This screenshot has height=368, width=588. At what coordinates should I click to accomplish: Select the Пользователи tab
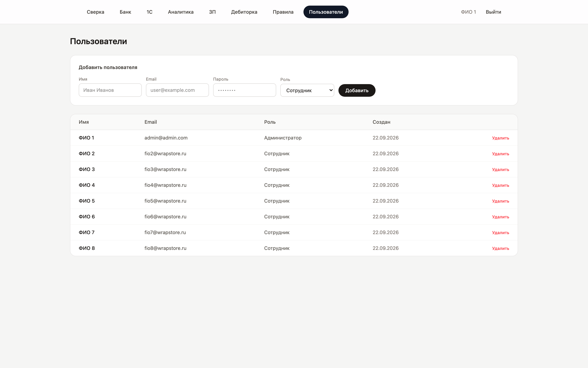[326, 12]
